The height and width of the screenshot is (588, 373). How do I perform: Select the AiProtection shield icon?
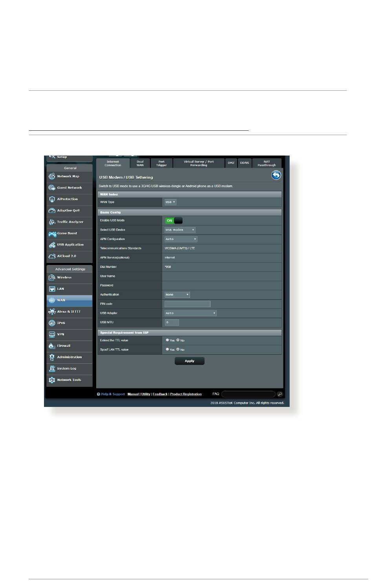pos(52,199)
